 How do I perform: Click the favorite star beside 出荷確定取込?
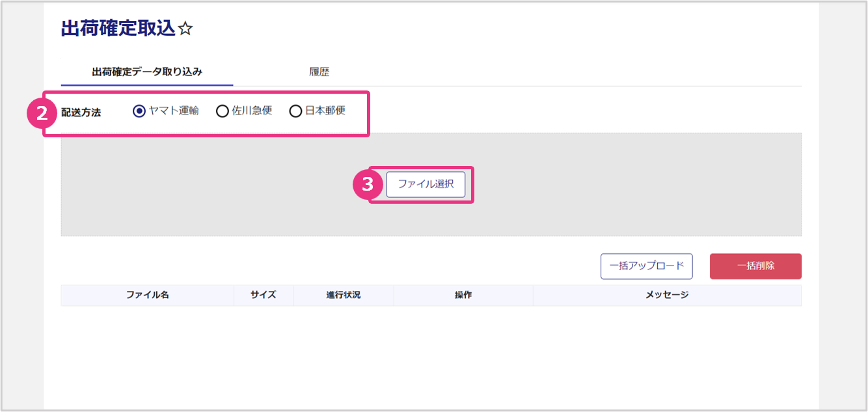[x=185, y=29]
